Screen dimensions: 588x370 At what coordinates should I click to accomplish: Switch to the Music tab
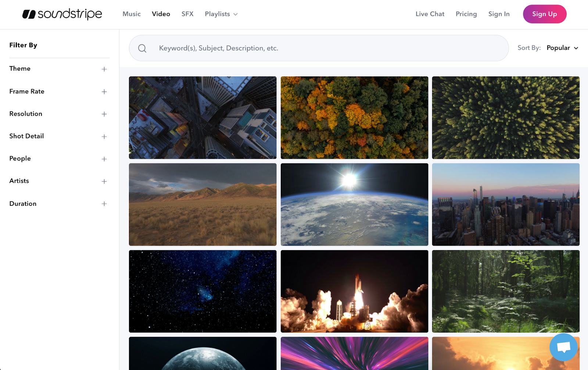pyautogui.click(x=131, y=14)
